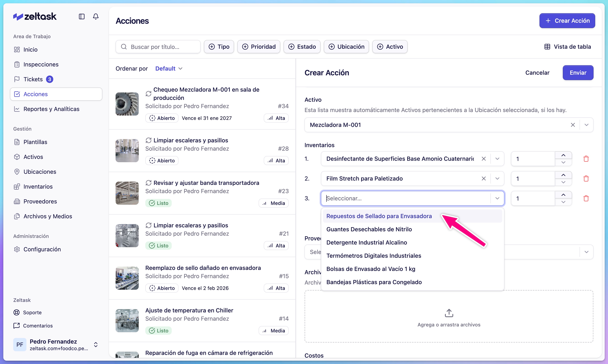The height and width of the screenshot is (364, 608).
Task: Increase quantity for inventory row 2
Action: (563, 175)
